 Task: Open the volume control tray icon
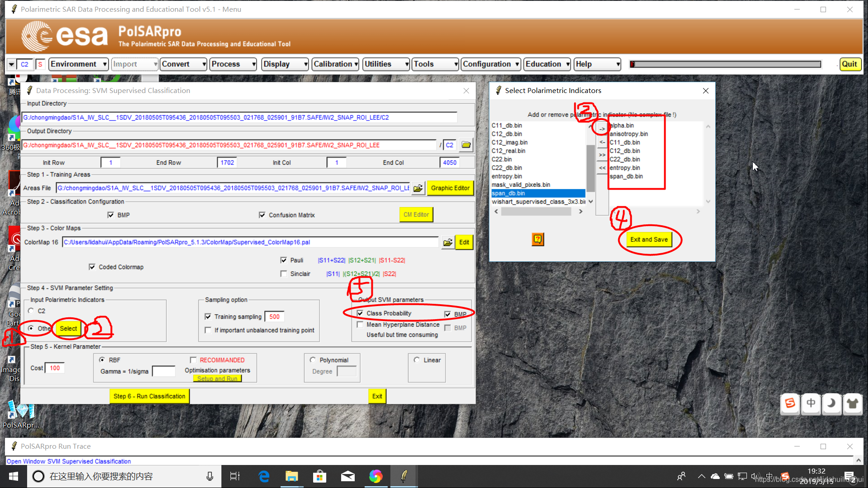coord(755,476)
